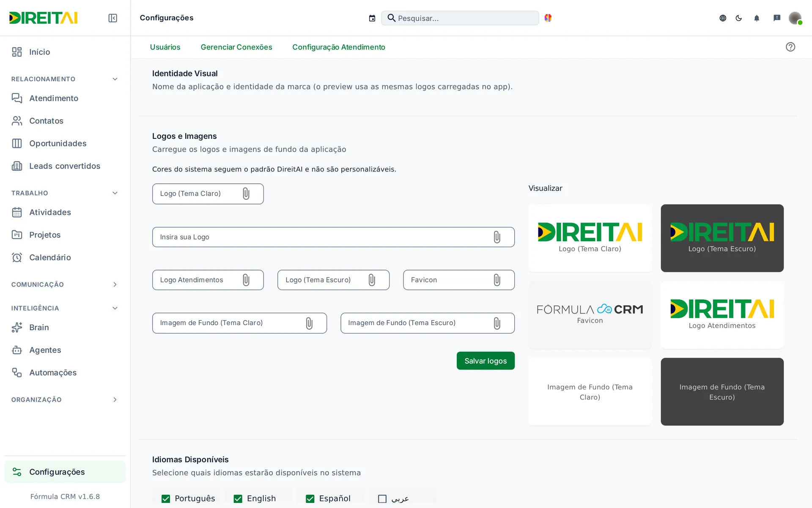
Task: Click the colorful brain icon beside search
Action: [548, 18]
